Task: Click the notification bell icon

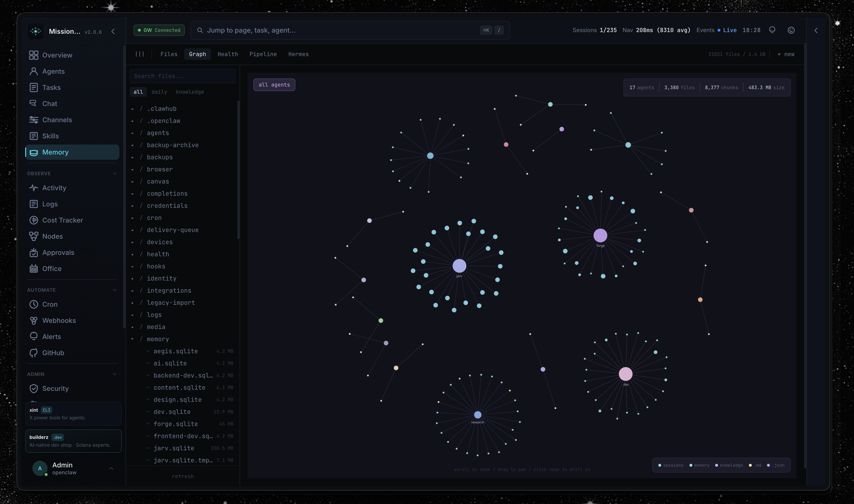Action: tap(772, 30)
